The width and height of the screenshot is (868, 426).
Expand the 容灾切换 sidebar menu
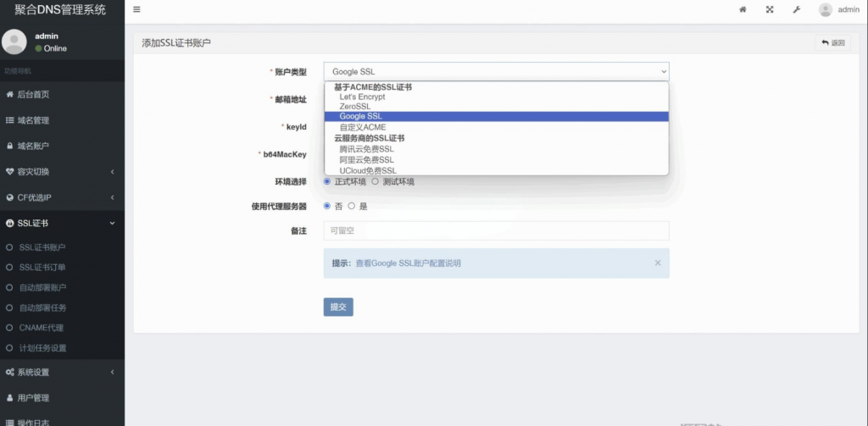tap(62, 172)
